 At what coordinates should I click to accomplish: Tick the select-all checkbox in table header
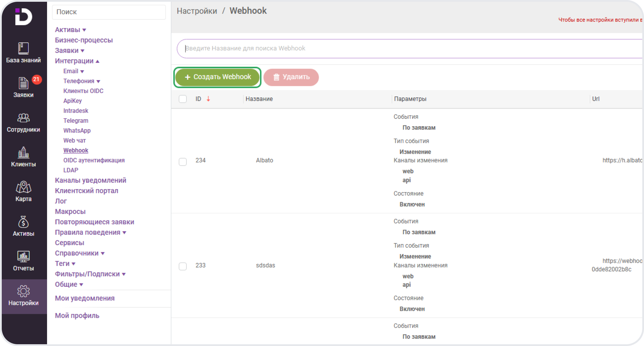point(183,99)
